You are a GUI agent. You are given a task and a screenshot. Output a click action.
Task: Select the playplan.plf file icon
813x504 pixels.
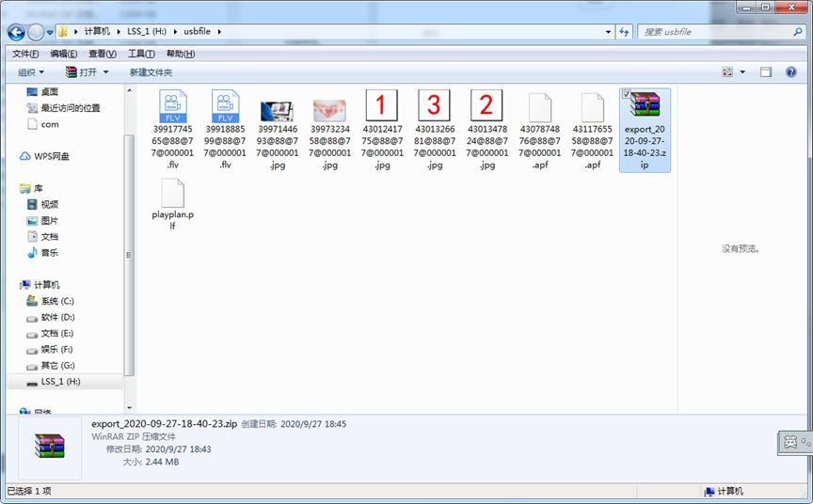coord(172,195)
